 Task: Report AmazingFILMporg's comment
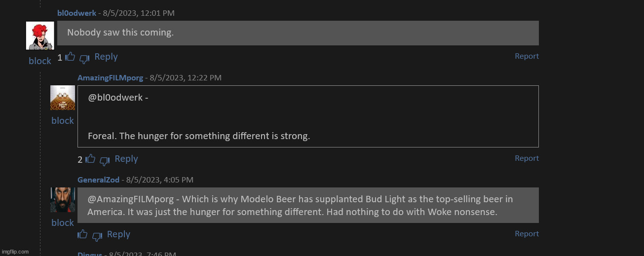pos(527,158)
